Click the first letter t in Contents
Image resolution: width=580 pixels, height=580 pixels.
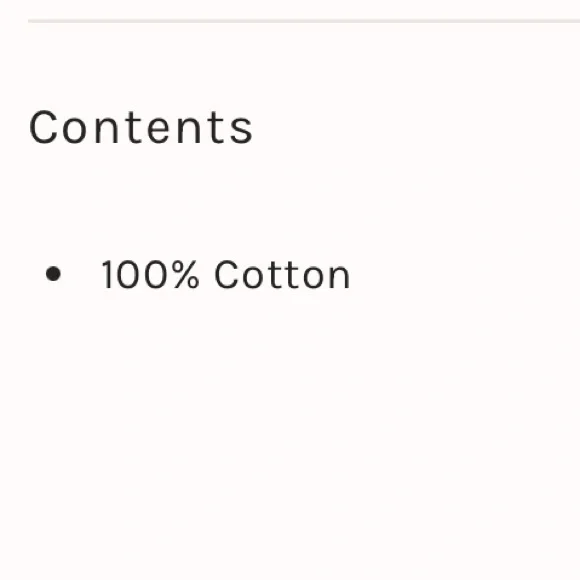132,127
